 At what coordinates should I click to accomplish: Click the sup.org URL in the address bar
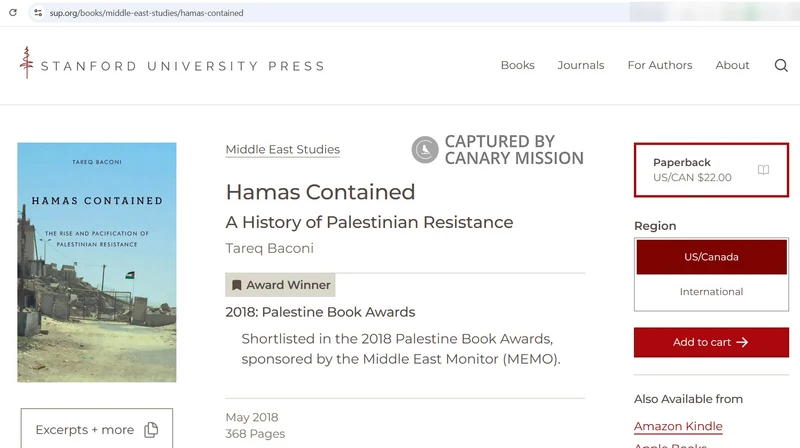coord(146,13)
